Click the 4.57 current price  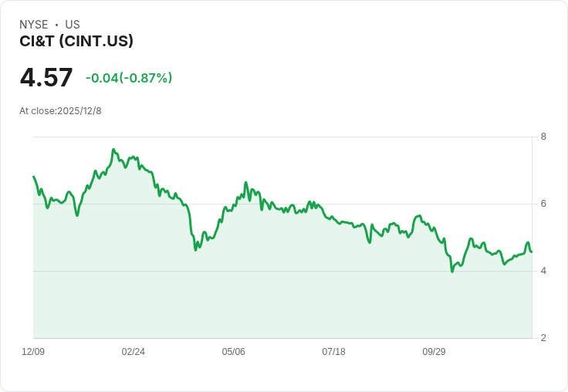(x=46, y=77)
